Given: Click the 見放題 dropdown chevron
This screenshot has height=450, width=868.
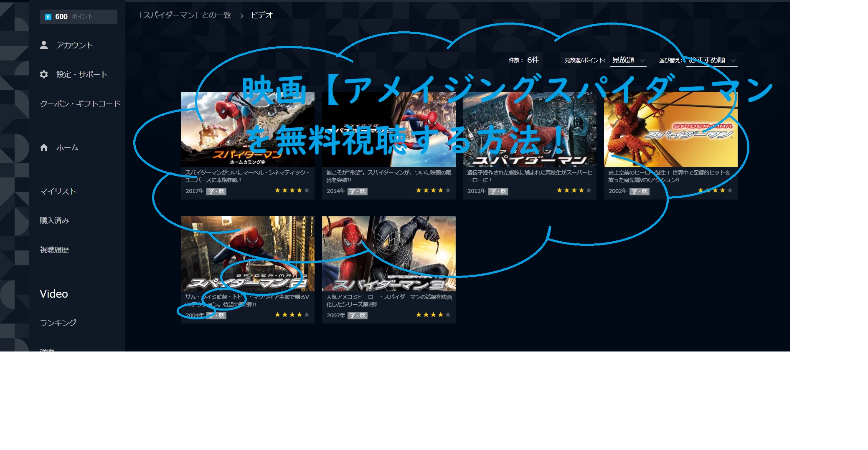Looking at the screenshot, I should [642, 61].
